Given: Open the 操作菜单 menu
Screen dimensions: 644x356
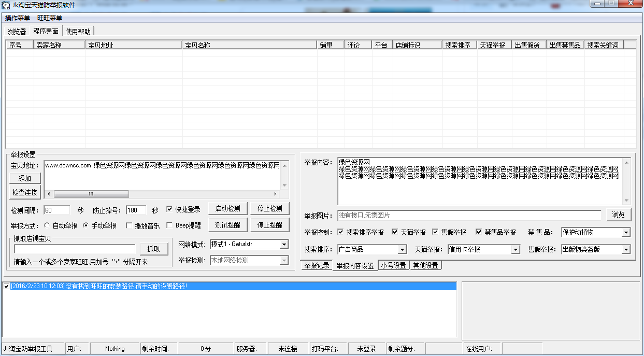Looking at the screenshot, I should [17, 17].
